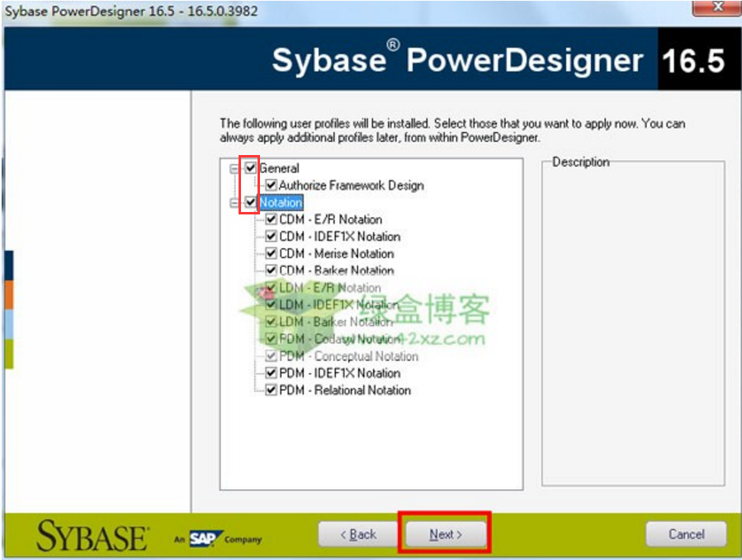The width and height of the screenshot is (742, 560).
Task: Uncheck PDM - Codasyl Notation checkbox
Action: (271, 339)
